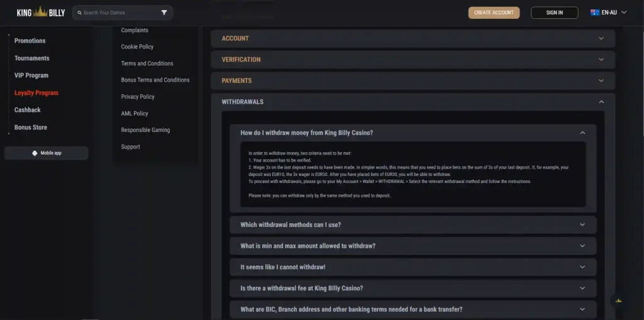The width and height of the screenshot is (644, 320).
Task: Click the Android icon on Mobile app
Action: (35, 153)
